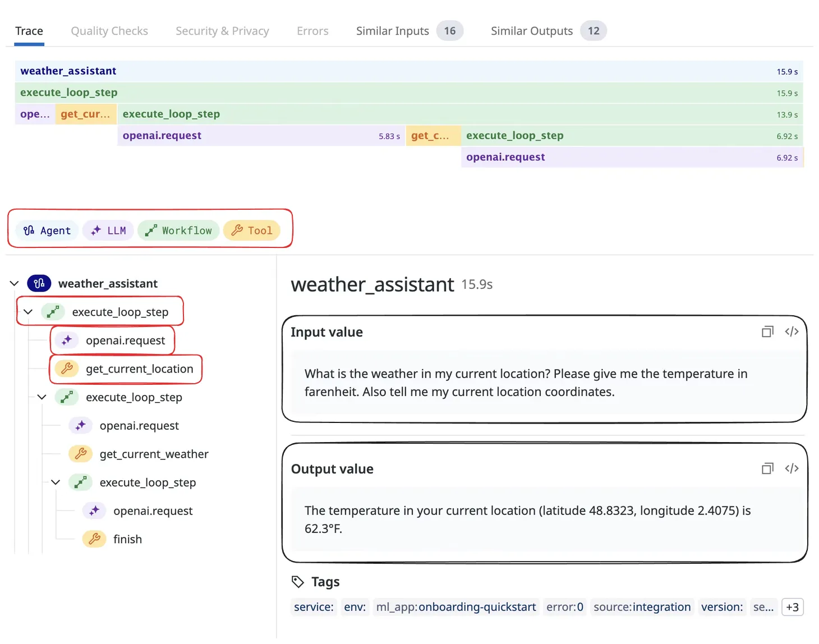This screenshot has height=644, width=819.
Task: View Output value as raw code
Action: 792,468
